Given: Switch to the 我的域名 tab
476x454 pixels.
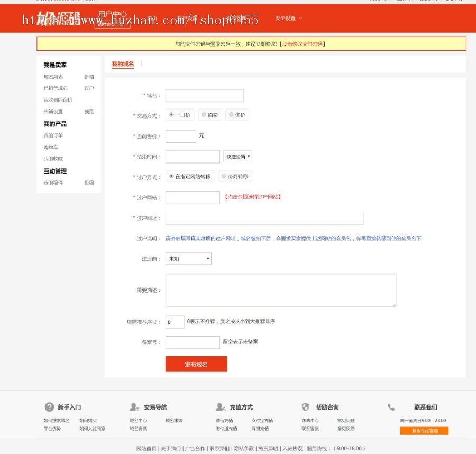Looking at the screenshot, I should [x=123, y=65].
